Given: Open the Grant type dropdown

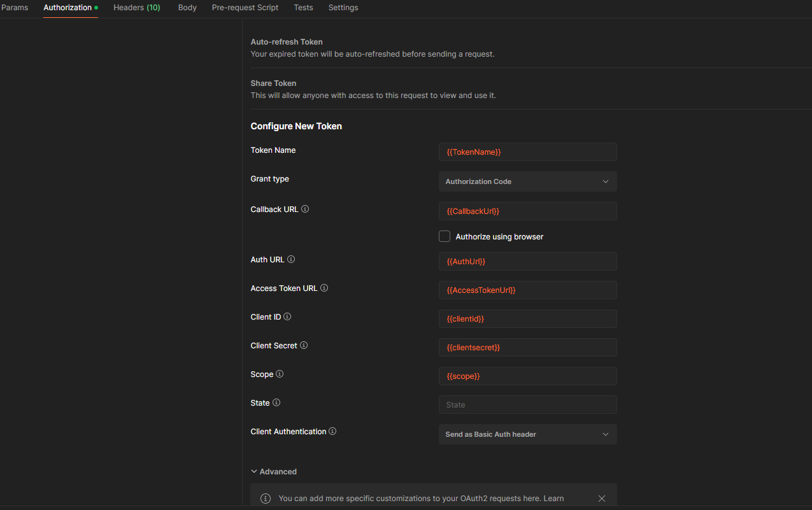Looking at the screenshot, I should tap(527, 181).
